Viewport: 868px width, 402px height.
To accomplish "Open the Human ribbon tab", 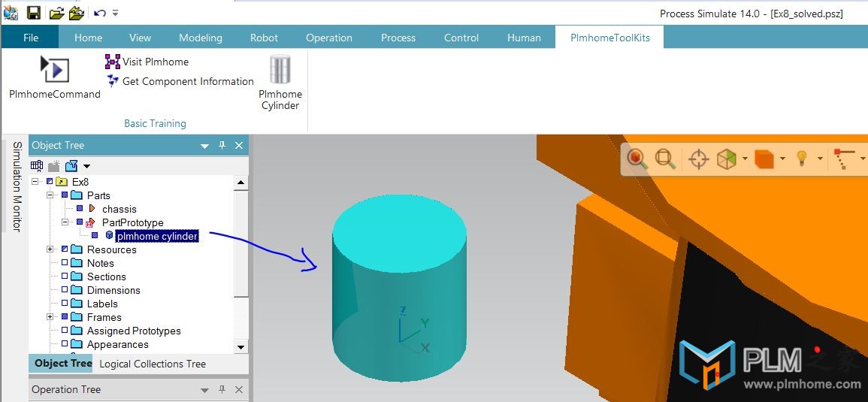I will click(x=524, y=38).
